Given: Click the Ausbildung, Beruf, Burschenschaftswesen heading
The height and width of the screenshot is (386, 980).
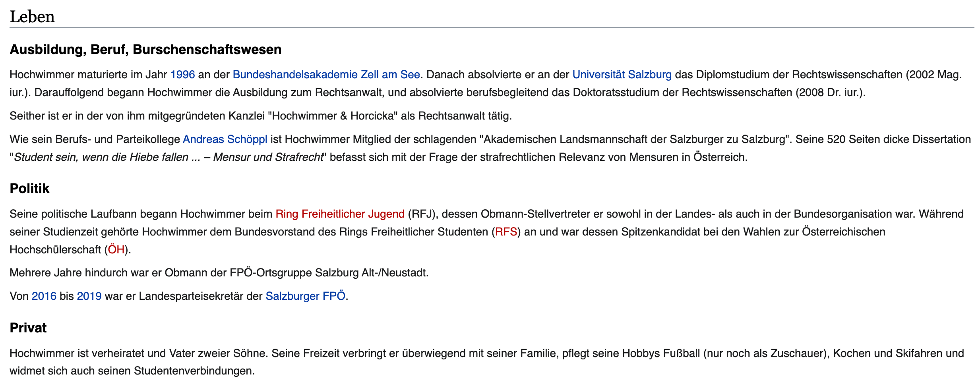Looking at the screenshot, I should pos(145,50).
